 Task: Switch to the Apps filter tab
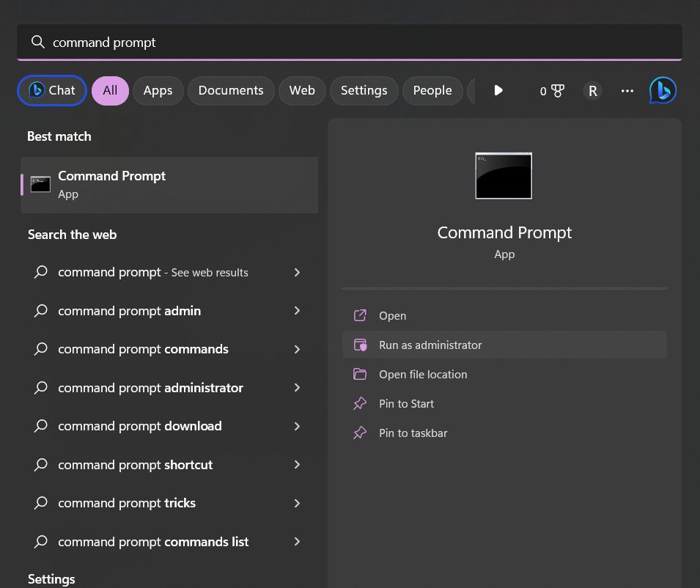158,91
